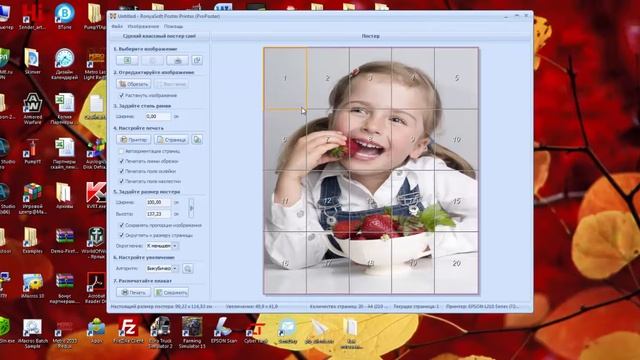Click the poster width field showing 100,00
Viewport: 640px width, 360px height.
tap(158, 202)
